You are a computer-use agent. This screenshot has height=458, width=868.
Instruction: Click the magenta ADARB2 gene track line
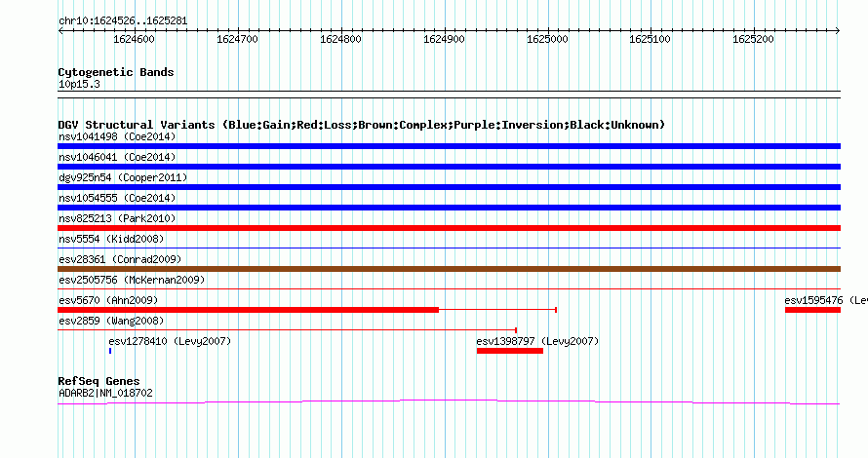[449, 401]
